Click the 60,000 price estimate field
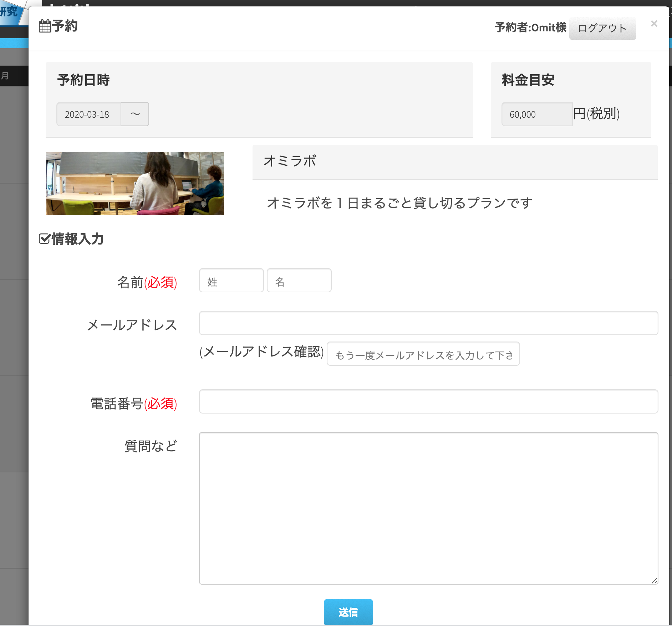Image resolution: width=672 pixels, height=626 pixels. pos(536,114)
